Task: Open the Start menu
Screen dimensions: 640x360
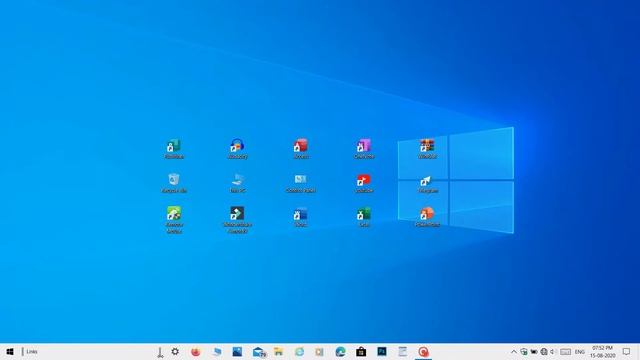Action: tap(10, 351)
